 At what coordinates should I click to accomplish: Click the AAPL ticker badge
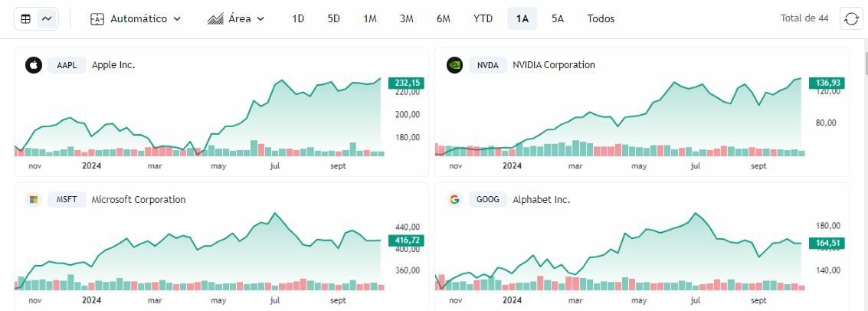(x=67, y=65)
